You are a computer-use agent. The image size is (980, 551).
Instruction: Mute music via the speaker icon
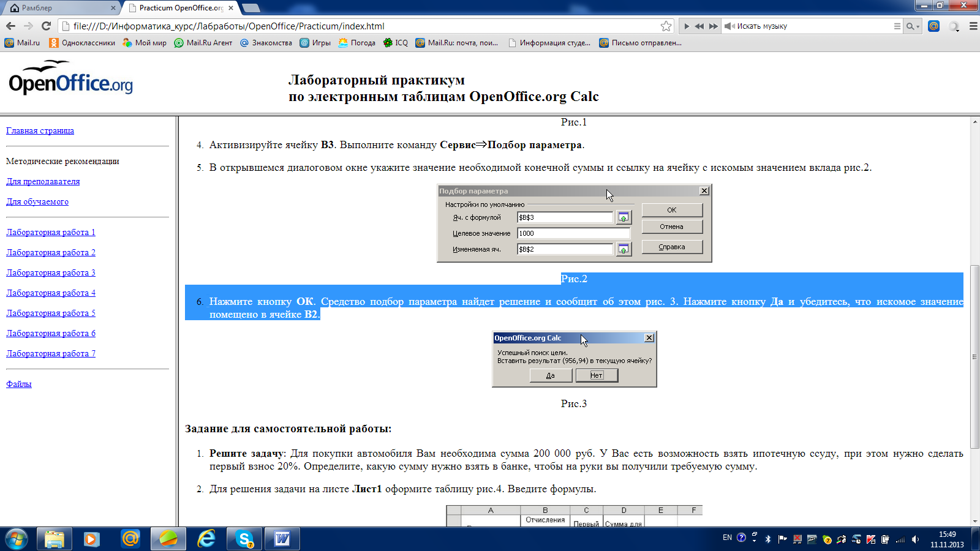729,26
